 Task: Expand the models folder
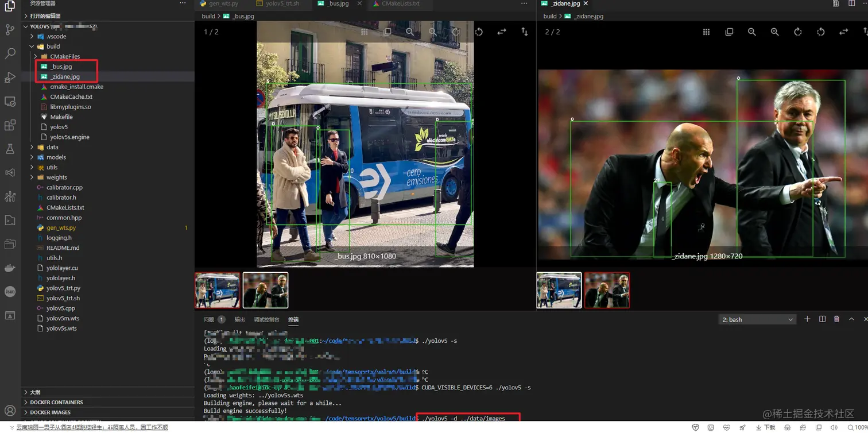point(32,157)
